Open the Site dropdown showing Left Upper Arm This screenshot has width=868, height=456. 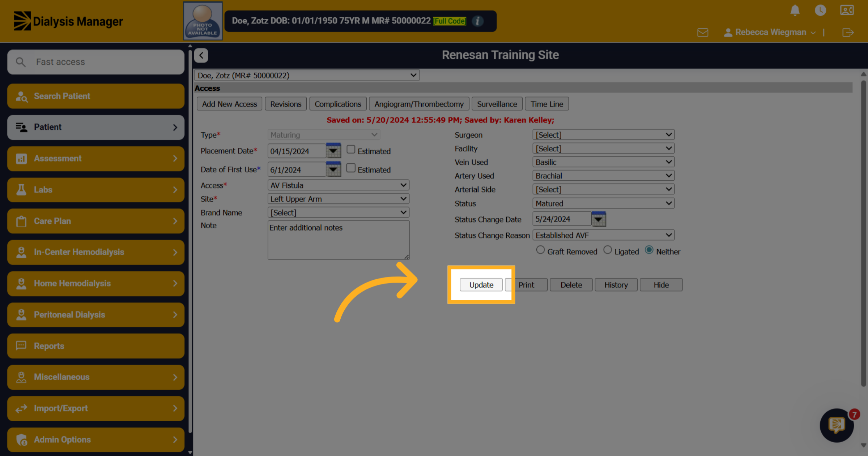tap(339, 199)
